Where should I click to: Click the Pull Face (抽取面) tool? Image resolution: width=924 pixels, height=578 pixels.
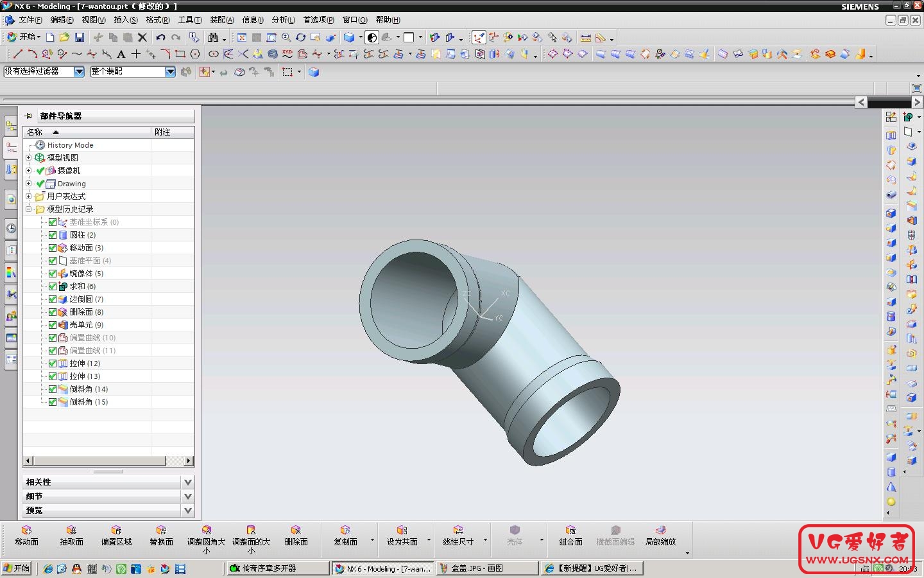(71, 536)
